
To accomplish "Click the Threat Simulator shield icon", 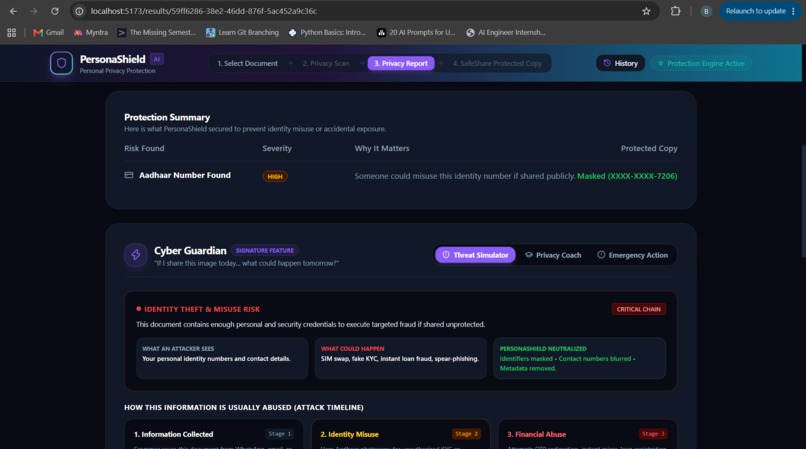I will (x=446, y=255).
